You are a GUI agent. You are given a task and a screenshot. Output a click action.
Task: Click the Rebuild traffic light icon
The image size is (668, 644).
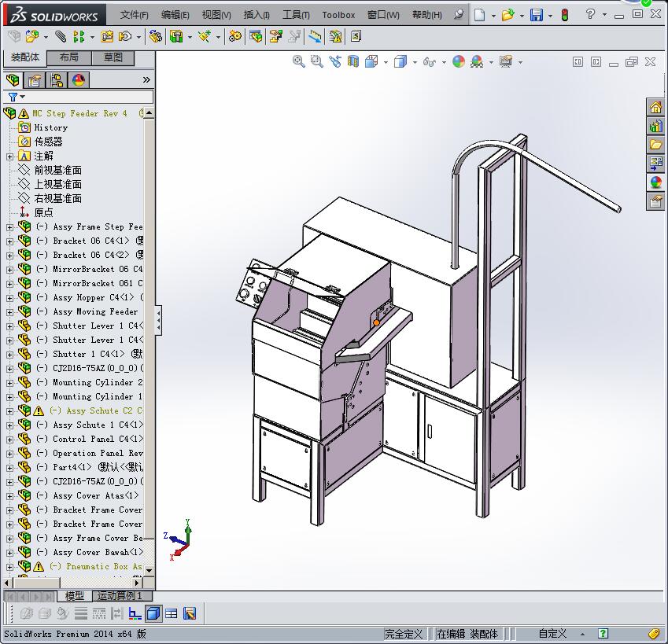(x=565, y=15)
